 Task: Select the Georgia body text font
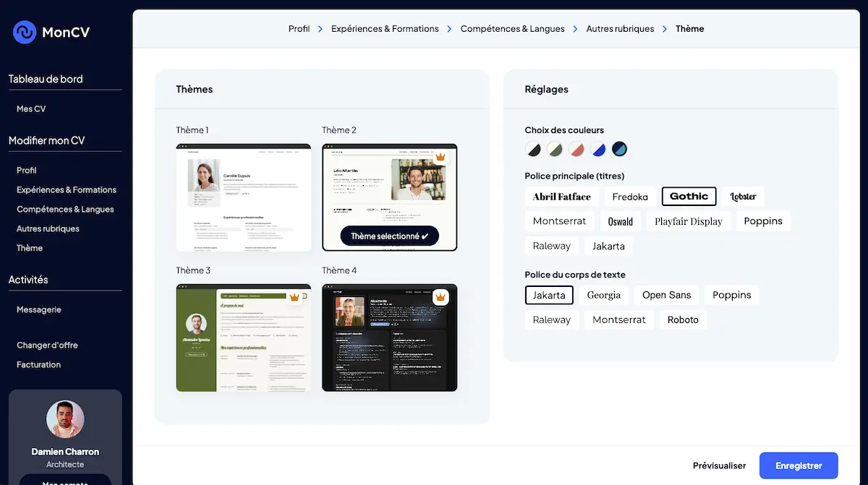pyautogui.click(x=603, y=295)
